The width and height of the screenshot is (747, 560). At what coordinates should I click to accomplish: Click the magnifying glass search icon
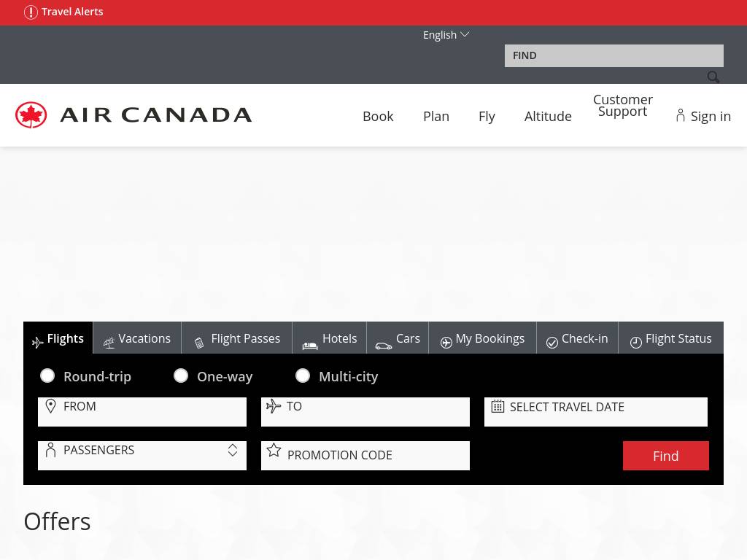(x=713, y=77)
